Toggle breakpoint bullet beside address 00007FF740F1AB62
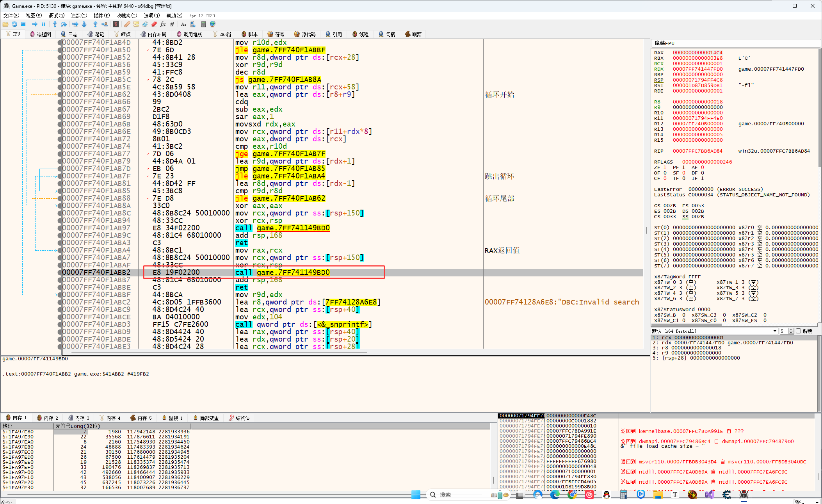 click(x=60, y=94)
